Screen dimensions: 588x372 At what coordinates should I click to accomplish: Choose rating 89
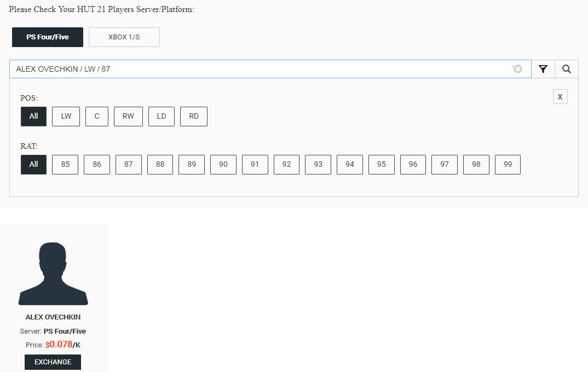point(192,165)
